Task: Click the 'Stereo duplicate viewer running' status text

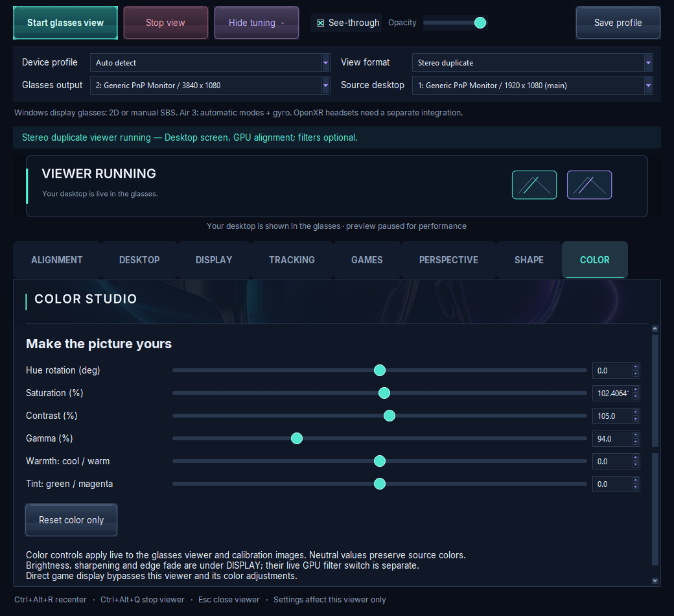Action: [189, 137]
